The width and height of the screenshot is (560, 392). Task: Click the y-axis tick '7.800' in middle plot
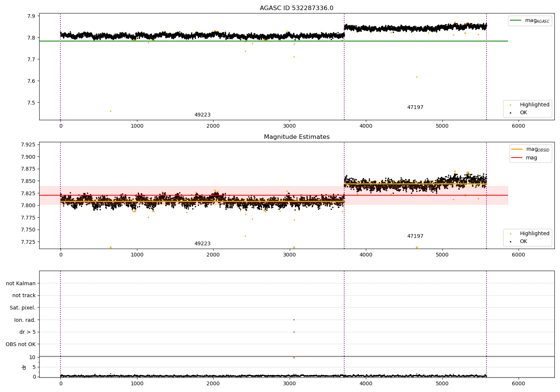pyautogui.click(x=28, y=205)
